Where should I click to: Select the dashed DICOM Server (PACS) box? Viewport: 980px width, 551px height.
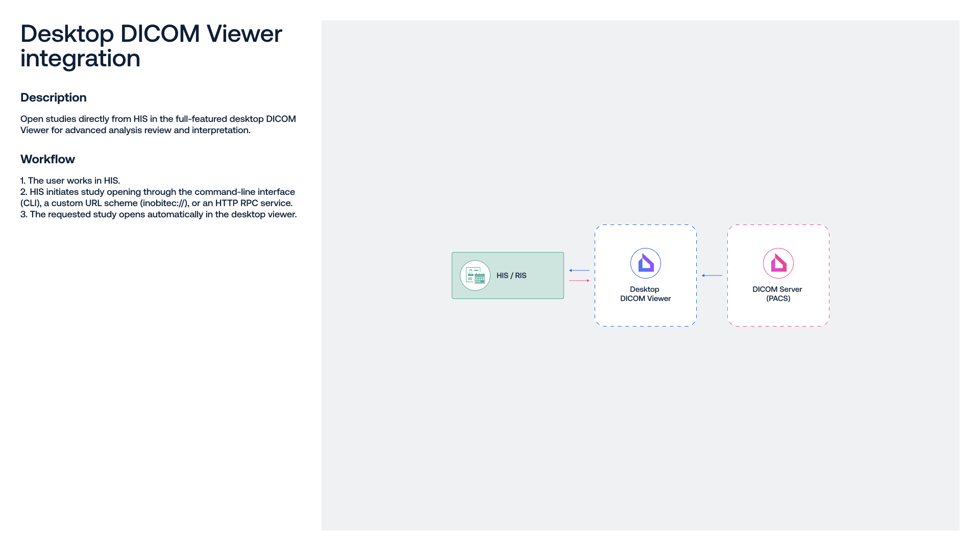(778, 275)
